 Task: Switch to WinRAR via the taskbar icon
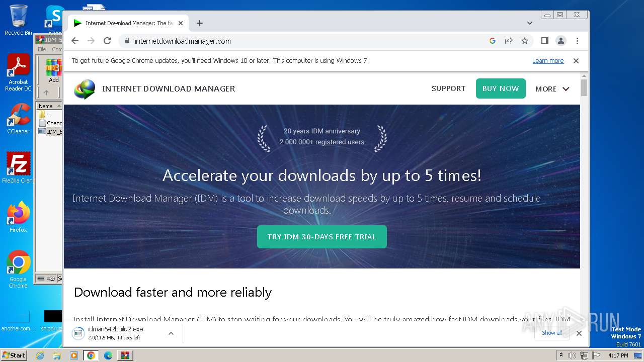pos(125,355)
